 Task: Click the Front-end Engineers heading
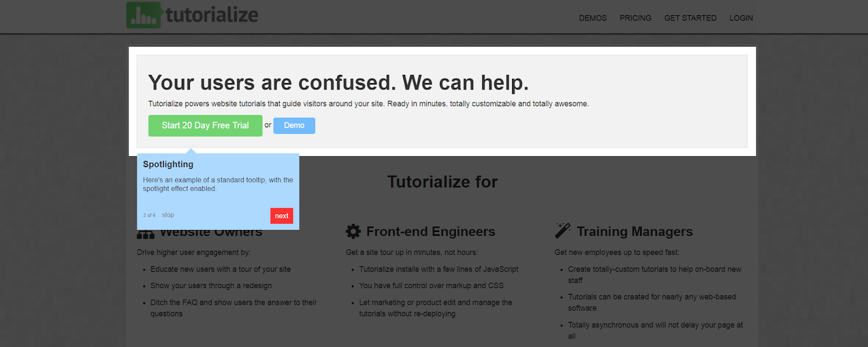(431, 232)
